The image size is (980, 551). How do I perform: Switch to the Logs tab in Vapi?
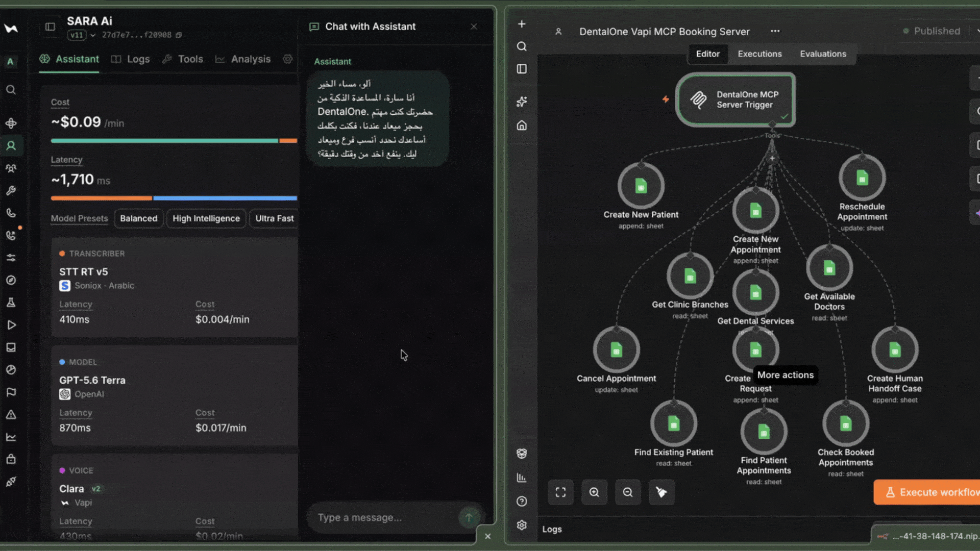click(x=131, y=59)
